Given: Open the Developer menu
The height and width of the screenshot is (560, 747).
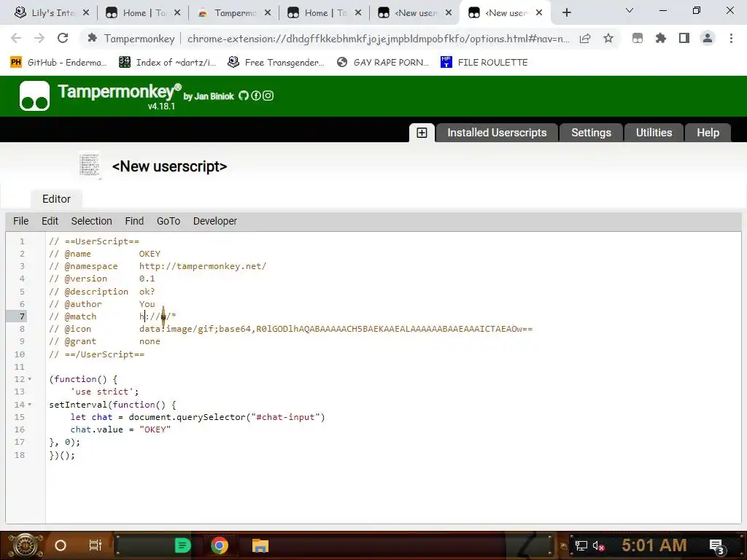Looking at the screenshot, I should tap(215, 221).
